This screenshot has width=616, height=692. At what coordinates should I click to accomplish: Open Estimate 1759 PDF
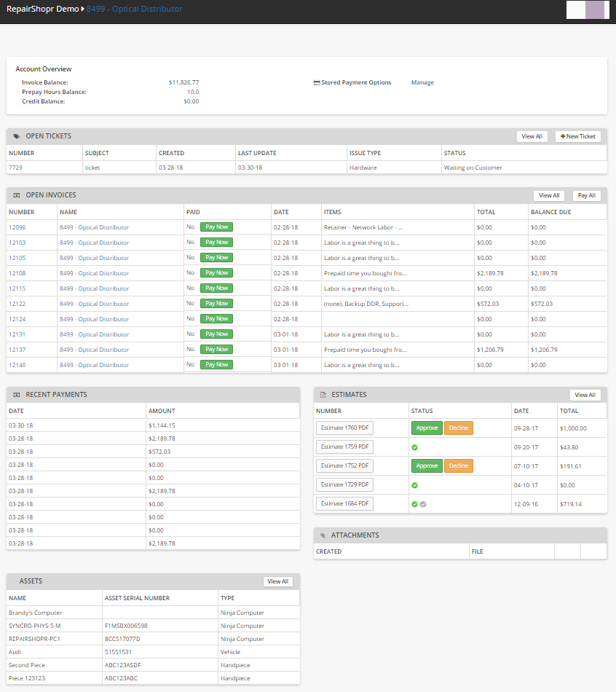[344, 447]
